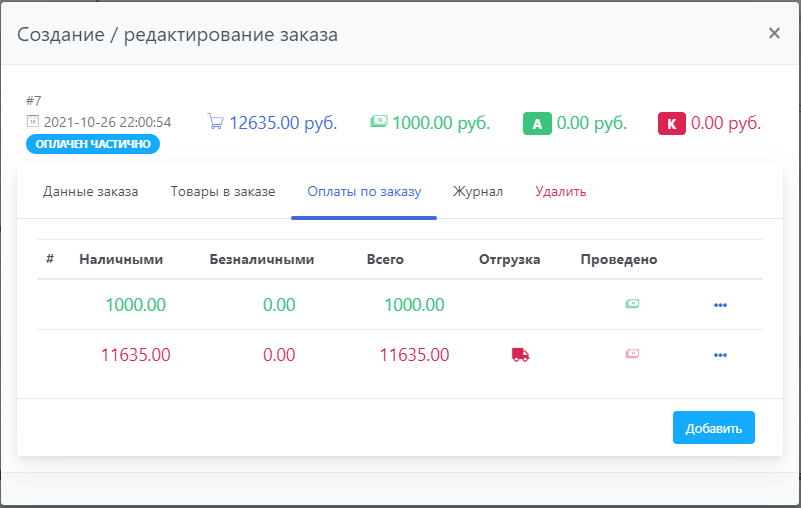Click the green money icon near 1000.00 руб.

(379, 122)
